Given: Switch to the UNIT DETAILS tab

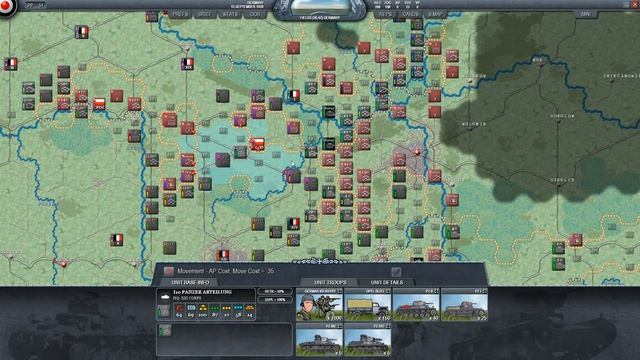Looking at the screenshot, I should point(387,282).
